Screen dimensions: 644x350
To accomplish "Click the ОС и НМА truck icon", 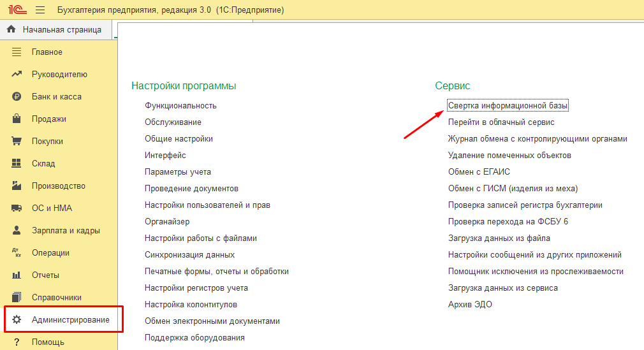I will pos(17,208).
